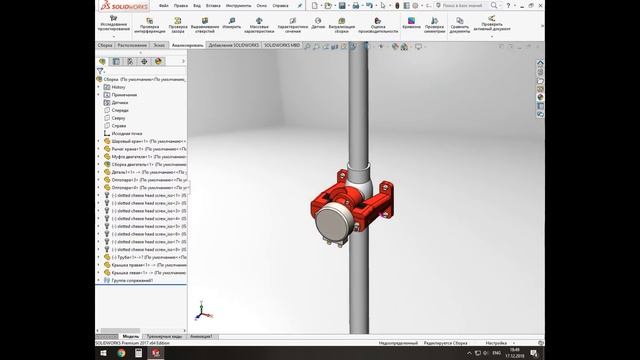Open Section Properties (Характеристики сечения)

(x=293, y=24)
